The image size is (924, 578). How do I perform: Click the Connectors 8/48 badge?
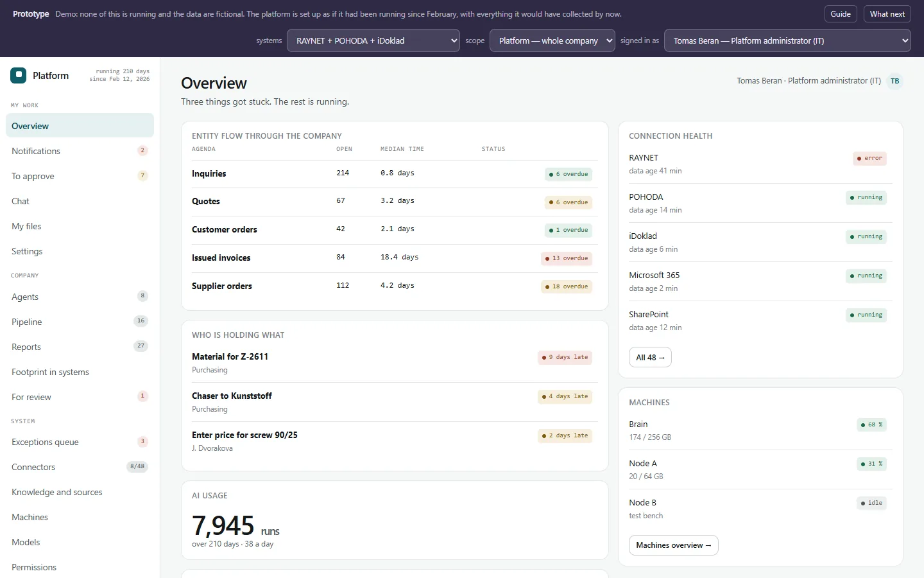[137, 467]
